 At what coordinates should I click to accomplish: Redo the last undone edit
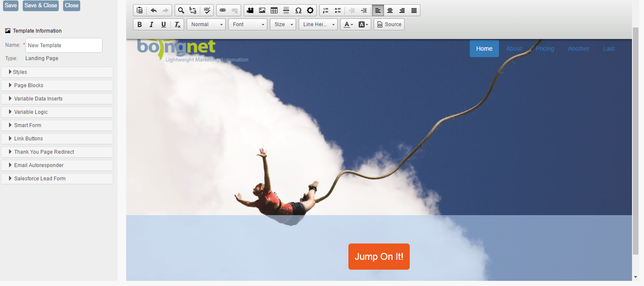pyautogui.click(x=166, y=10)
